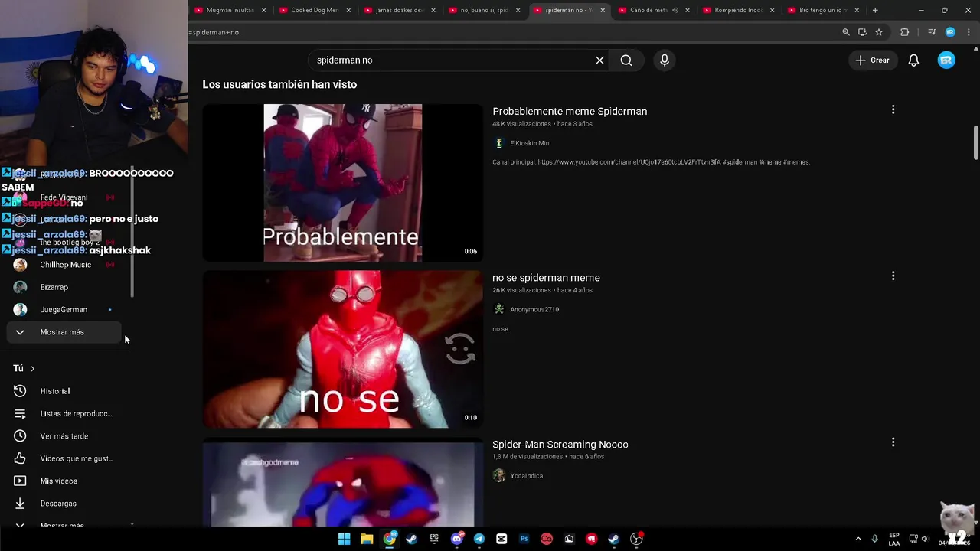Open OBS Studio from the taskbar

[x=636, y=539]
